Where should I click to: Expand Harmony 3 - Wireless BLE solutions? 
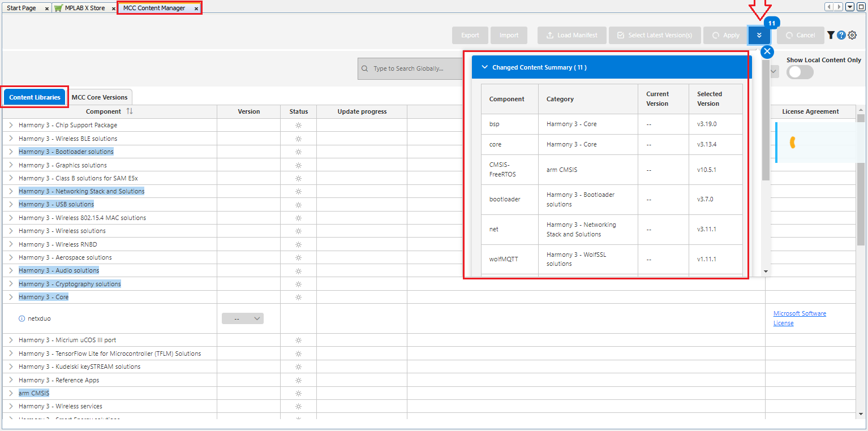11,139
